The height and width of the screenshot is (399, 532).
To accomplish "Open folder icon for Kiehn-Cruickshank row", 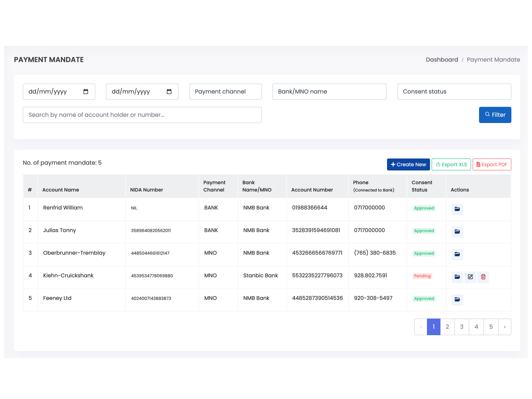I will (x=457, y=277).
